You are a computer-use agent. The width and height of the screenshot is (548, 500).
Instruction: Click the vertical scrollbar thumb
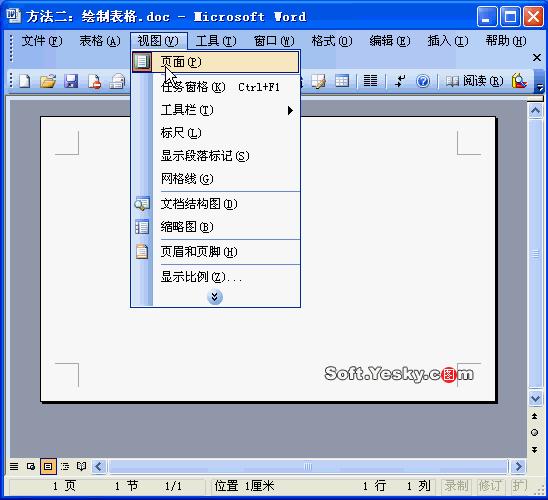pyautogui.click(x=535, y=254)
